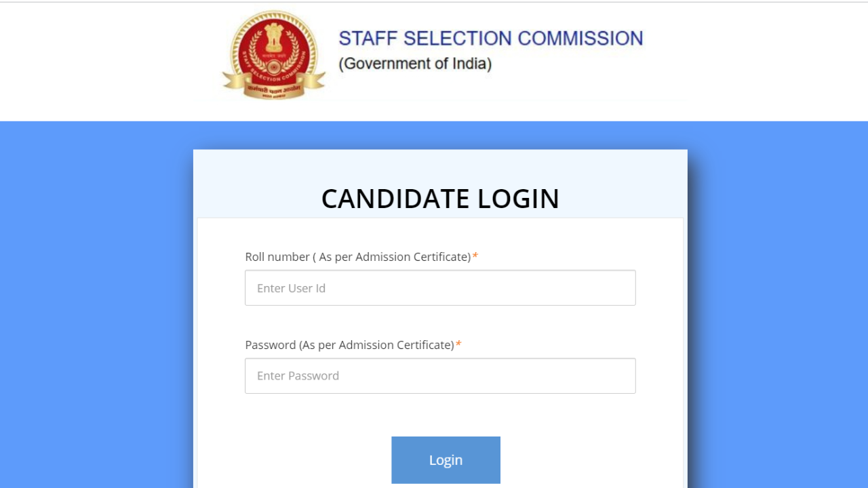
Task: Click the Roll number field label
Action: click(x=358, y=257)
